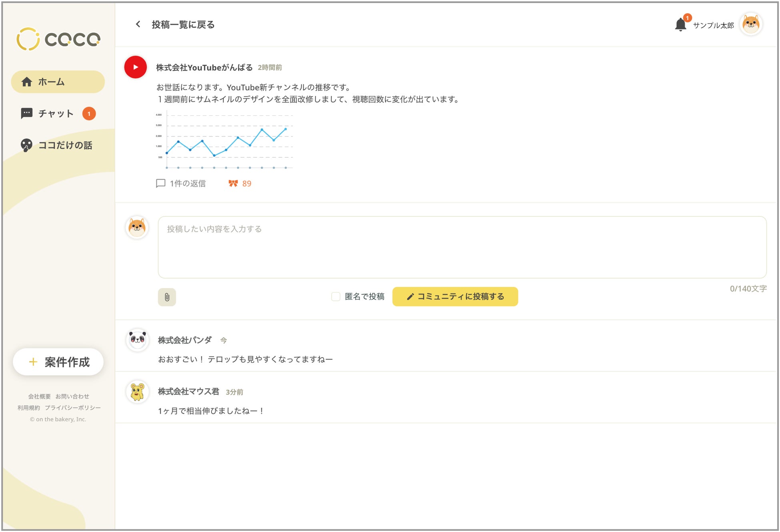Viewport: 780px width, 532px height.
Task: Click 投稿一覧に戻る to go back
Action: click(182, 24)
